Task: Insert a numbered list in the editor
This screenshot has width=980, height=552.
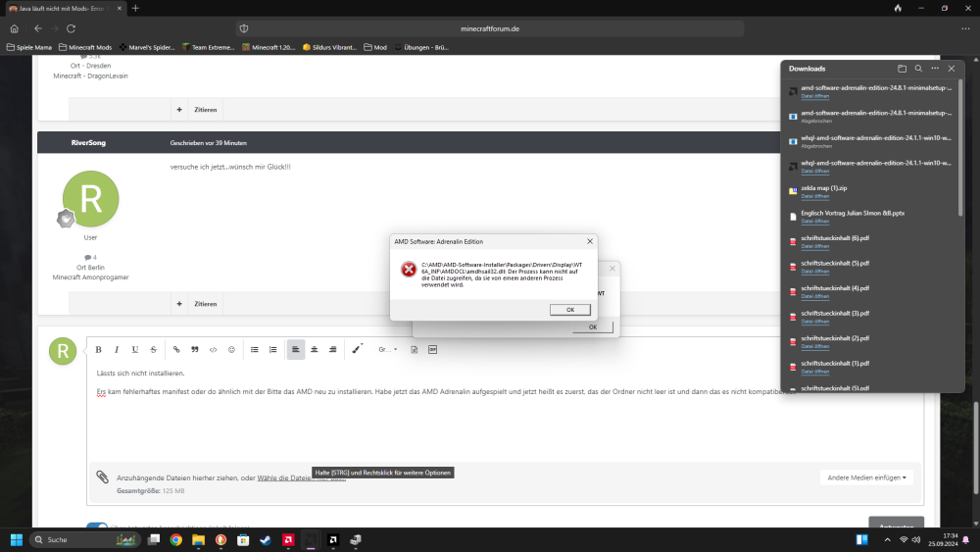Action: (x=273, y=349)
